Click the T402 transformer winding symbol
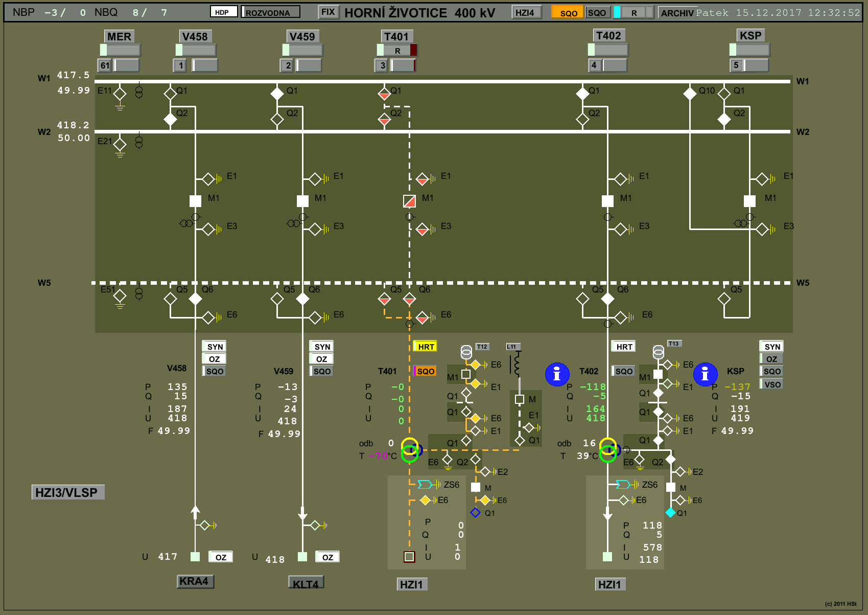868x615 pixels. tap(609, 450)
